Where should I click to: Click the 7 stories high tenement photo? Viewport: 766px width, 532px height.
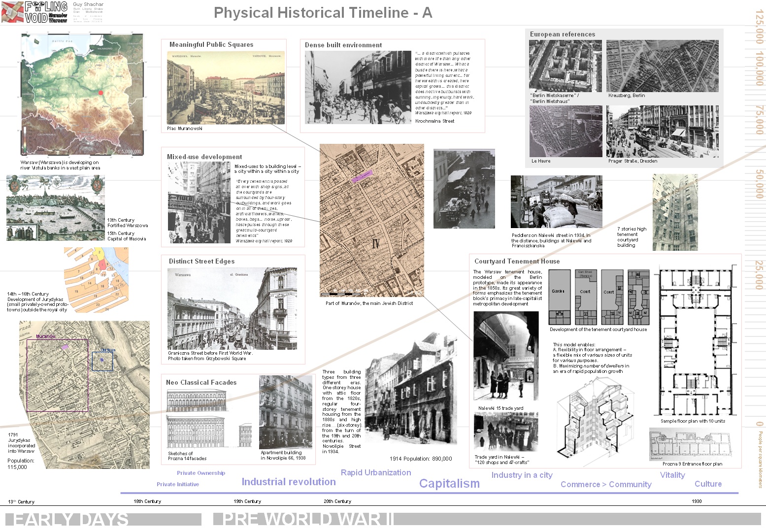coord(675,212)
